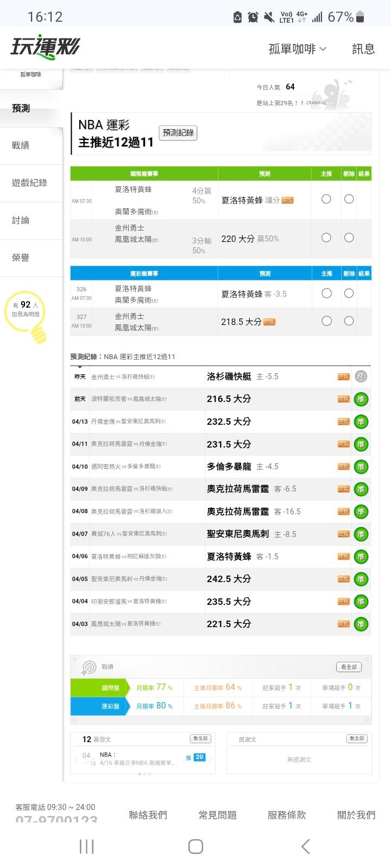Go to next article with right chevron
Viewport: 391px width, 868px height.
click(x=211, y=758)
